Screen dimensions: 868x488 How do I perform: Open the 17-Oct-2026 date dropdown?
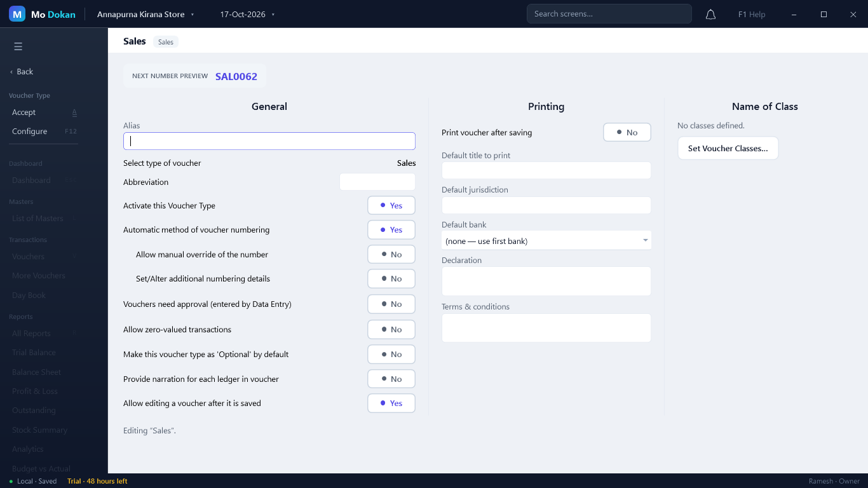point(247,14)
